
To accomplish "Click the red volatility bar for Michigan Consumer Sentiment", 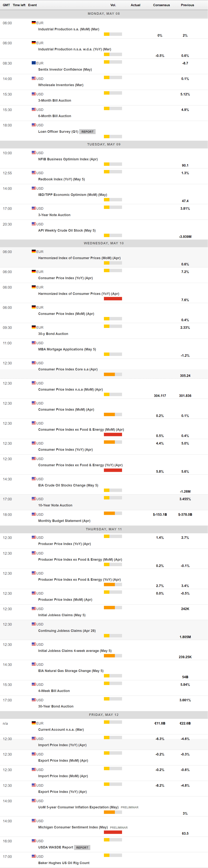I will click(113, 832).
